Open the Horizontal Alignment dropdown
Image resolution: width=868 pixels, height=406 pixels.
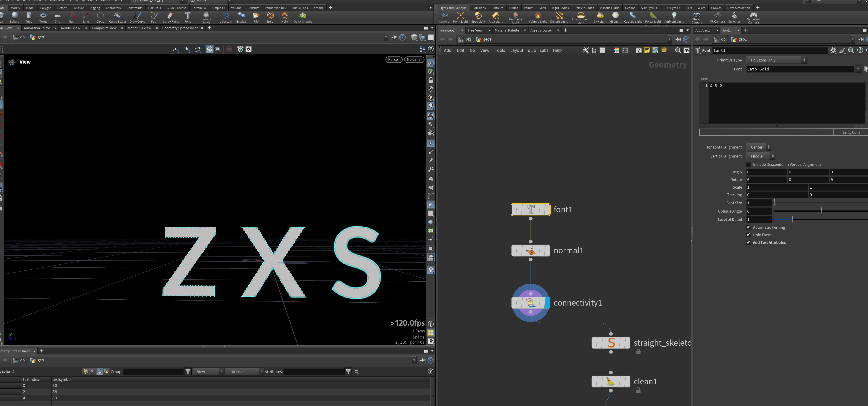pyautogui.click(x=758, y=147)
